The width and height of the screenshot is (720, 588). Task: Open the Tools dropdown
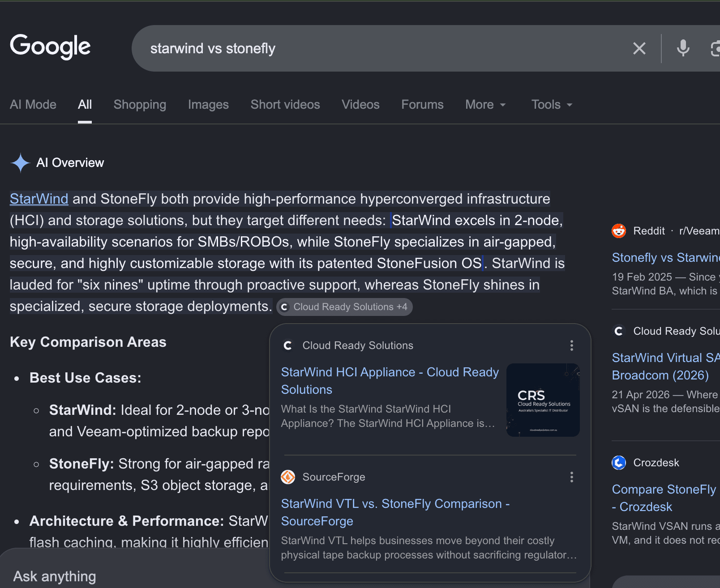[x=552, y=105]
